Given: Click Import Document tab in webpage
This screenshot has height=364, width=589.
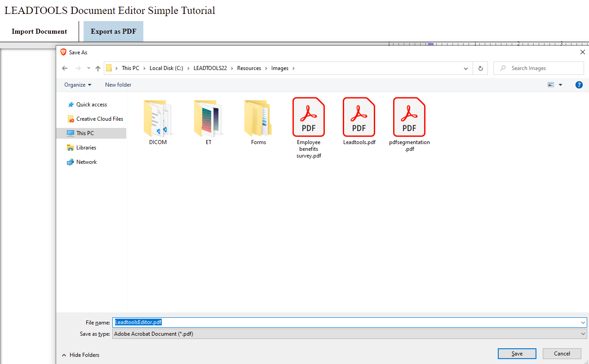Looking at the screenshot, I should click(x=40, y=31).
